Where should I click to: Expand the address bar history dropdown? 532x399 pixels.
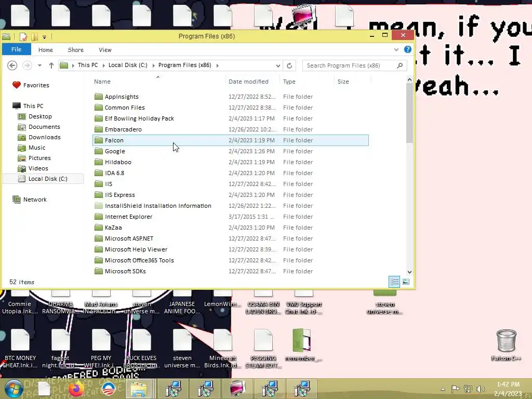pos(278,65)
